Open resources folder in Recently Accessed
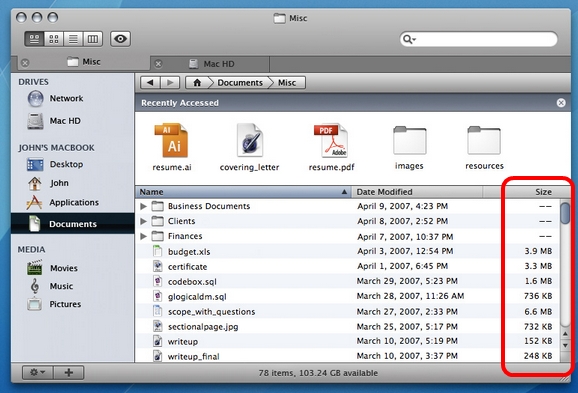The image size is (578, 393). click(x=484, y=147)
